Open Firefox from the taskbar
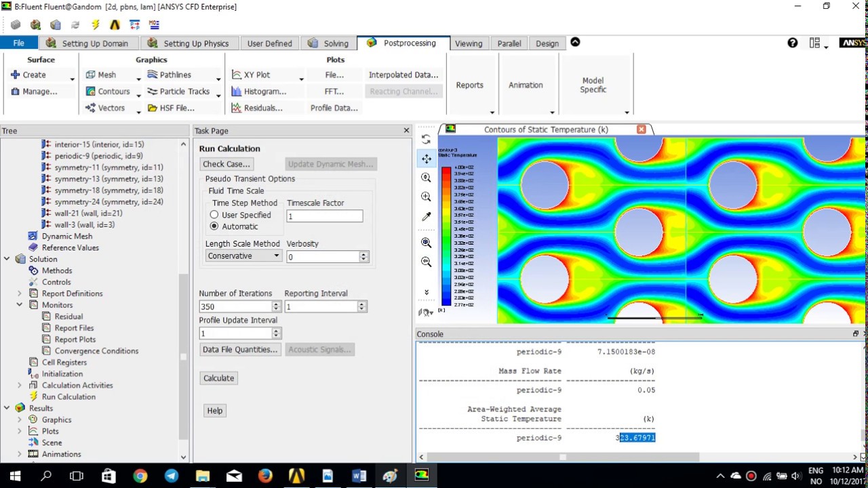 click(265, 476)
